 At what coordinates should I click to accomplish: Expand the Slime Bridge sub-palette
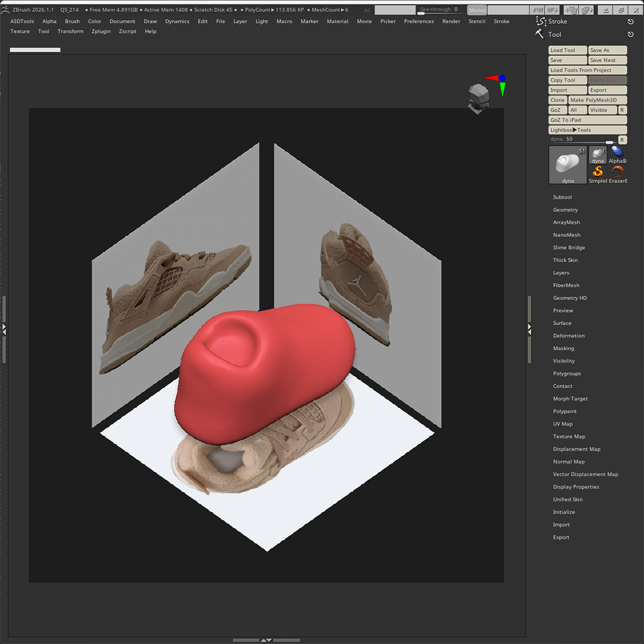[569, 248]
